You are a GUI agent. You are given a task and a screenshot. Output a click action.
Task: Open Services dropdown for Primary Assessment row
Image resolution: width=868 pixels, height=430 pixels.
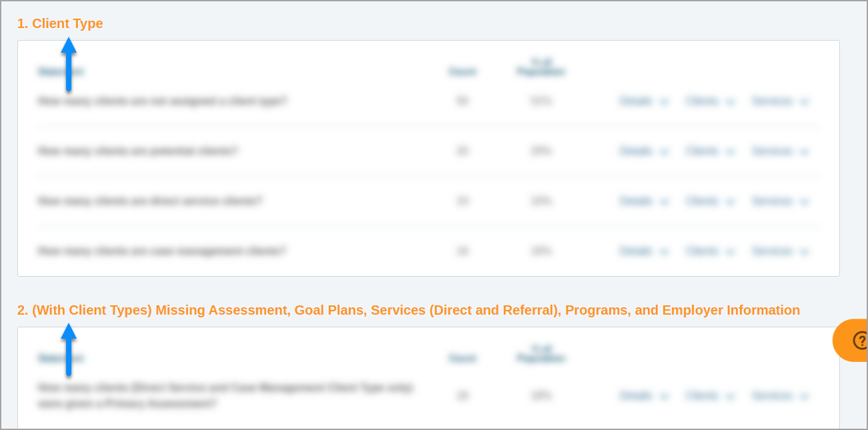pyautogui.click(x=780, y=396)
